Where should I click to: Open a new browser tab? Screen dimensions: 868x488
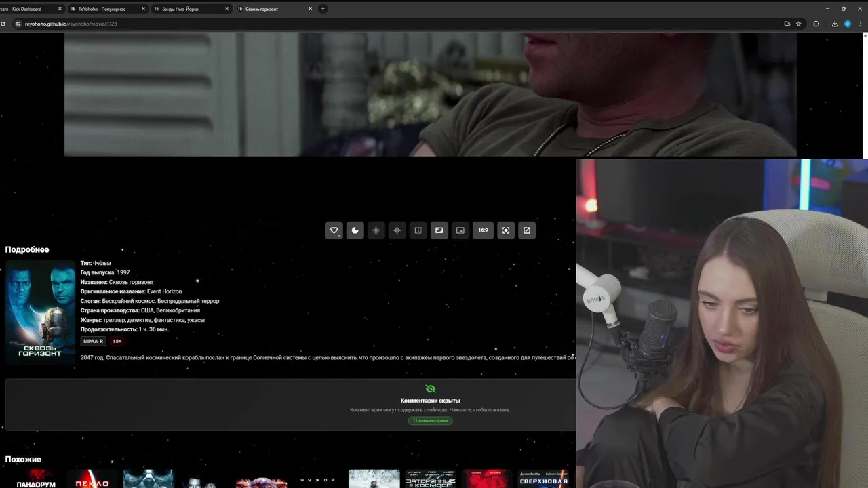point(323,9)
